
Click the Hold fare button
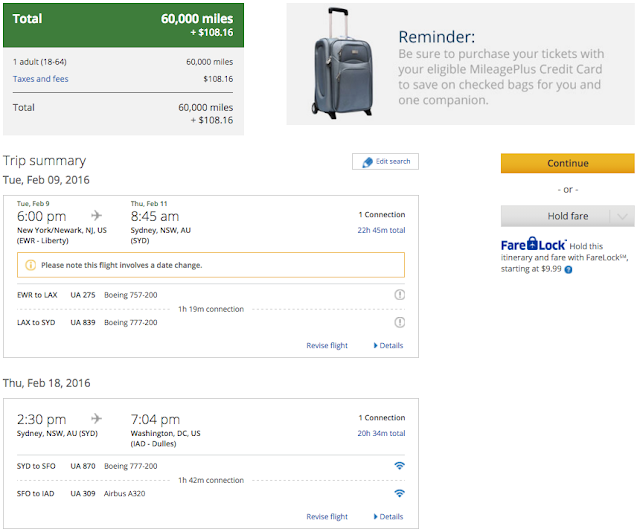click(x=555, y=216)
